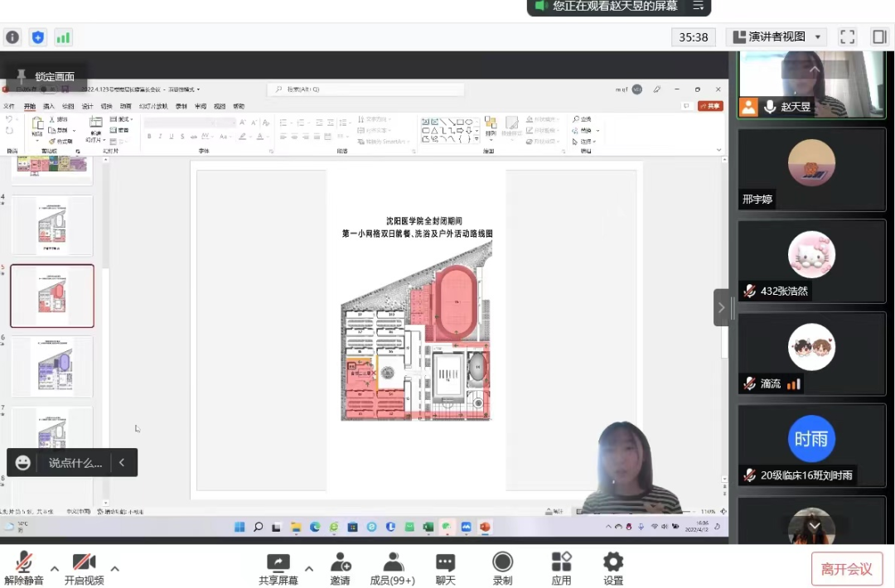Click the meeting info icon
Screen dimensions: 895x588
[x=12, y=37]
